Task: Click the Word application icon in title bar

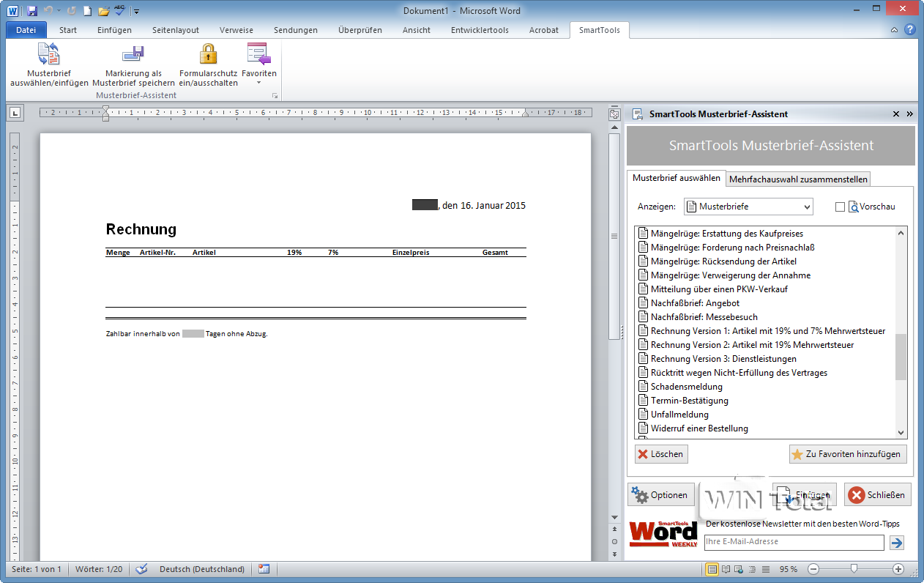Action: tap(12, 11)
